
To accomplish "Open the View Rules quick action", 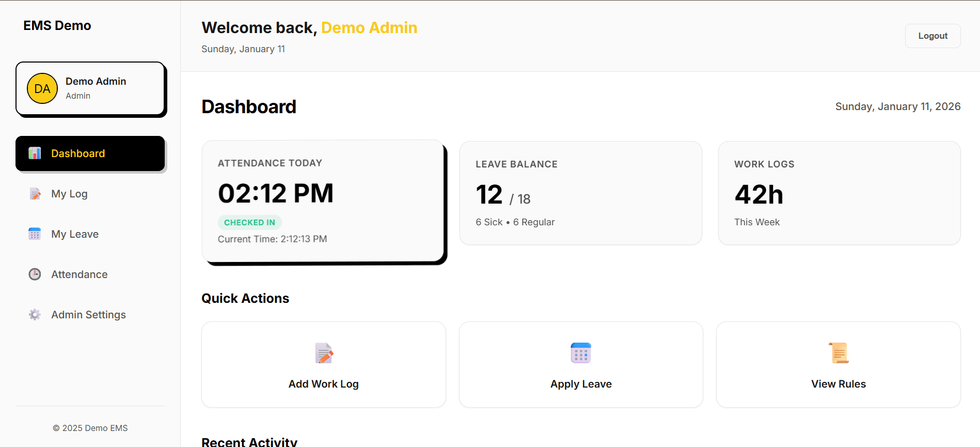I will [838, 365].
